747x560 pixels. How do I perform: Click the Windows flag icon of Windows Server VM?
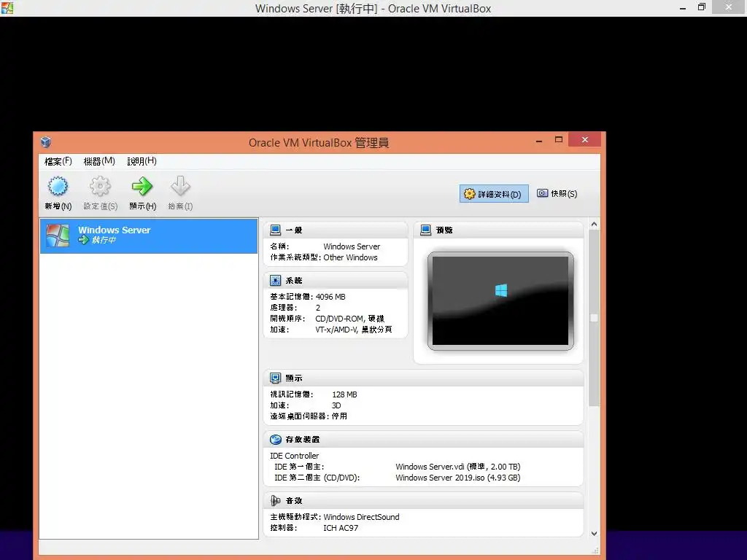tap(58, 236)
